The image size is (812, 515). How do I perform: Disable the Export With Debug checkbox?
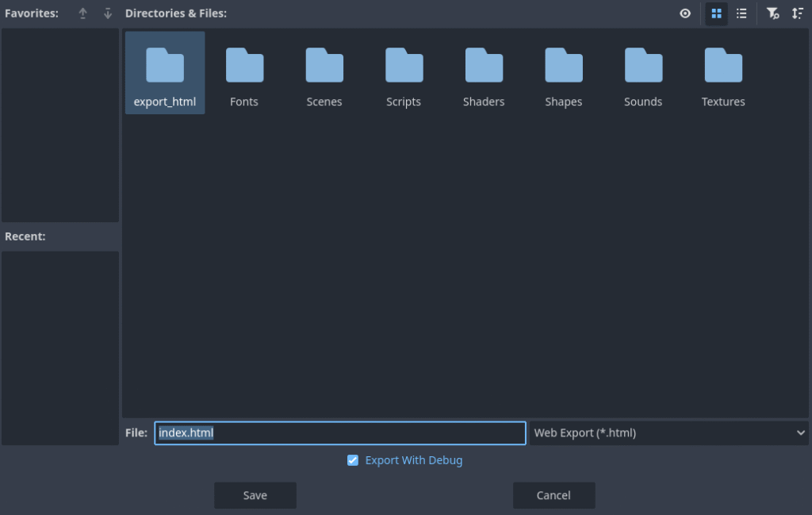click(x=353, y=460)
